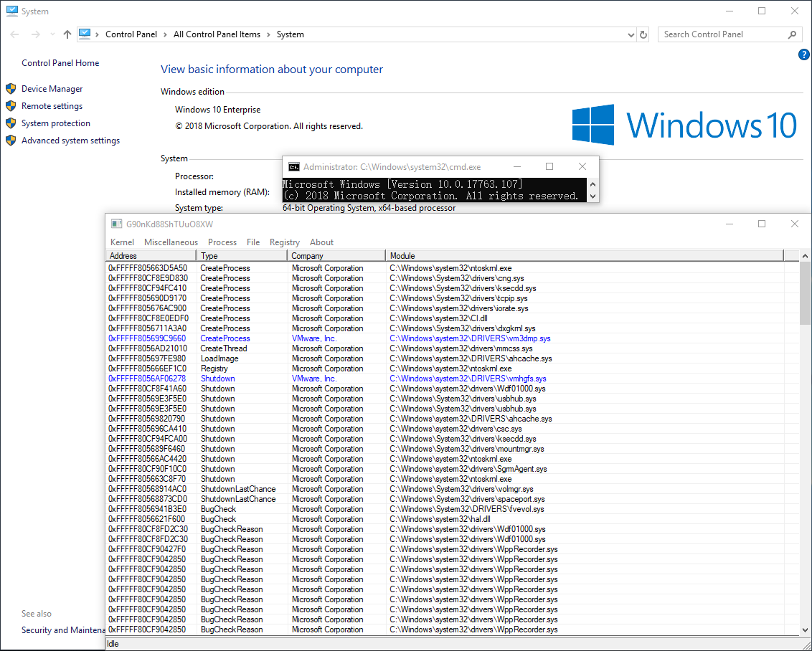Screen dimensions: 812x651
Task: Select the spaceport.sys module path
Action: point(467,499)
